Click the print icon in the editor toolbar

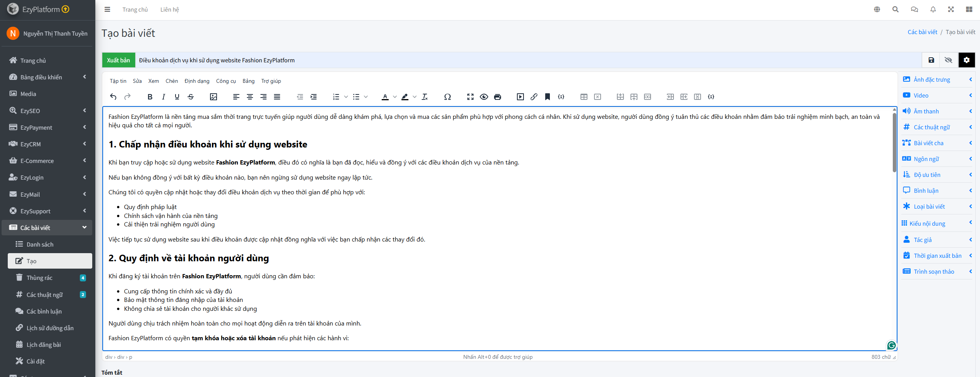click(x=498, y=97)
